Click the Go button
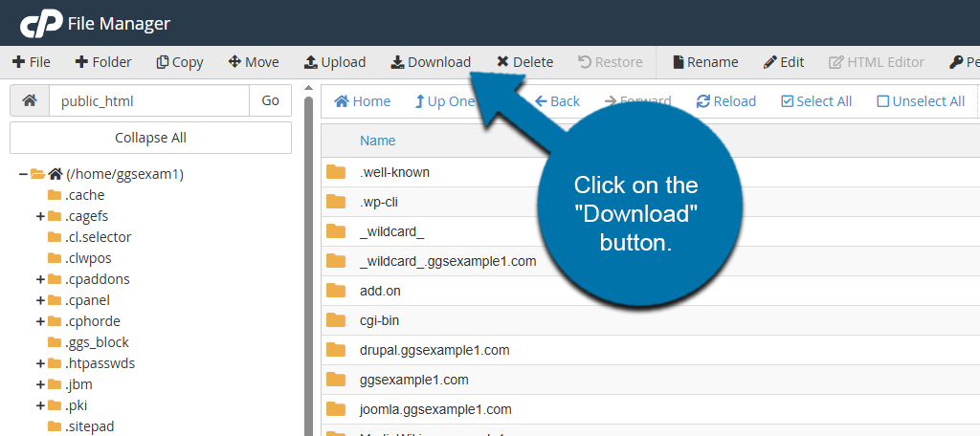Viewport: 980px width, 436px height. [x=271, y=100]
